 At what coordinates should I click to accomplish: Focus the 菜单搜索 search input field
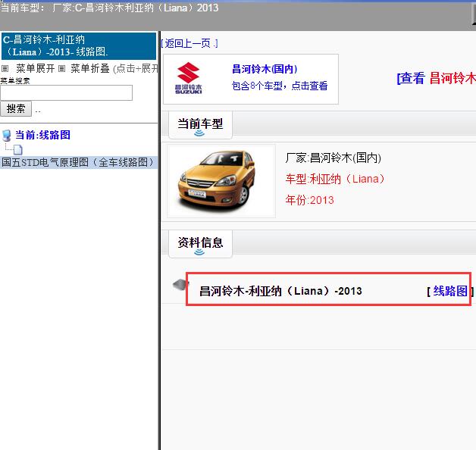66,92
